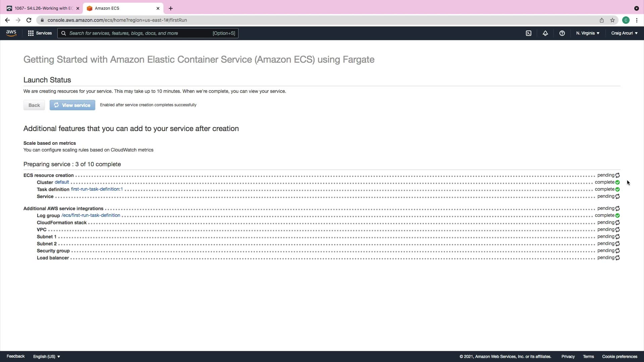Click the browser share page icon
The image size is (644, 362).
[x=602, y=20]
